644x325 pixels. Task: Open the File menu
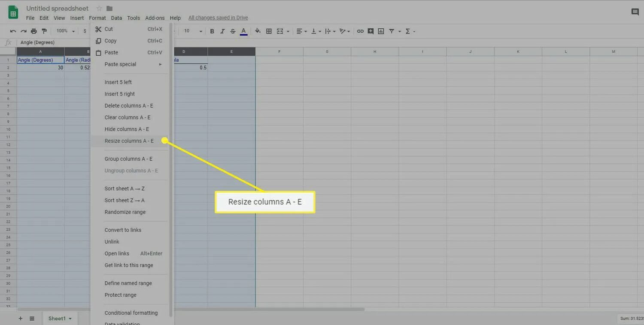[30, 18]
